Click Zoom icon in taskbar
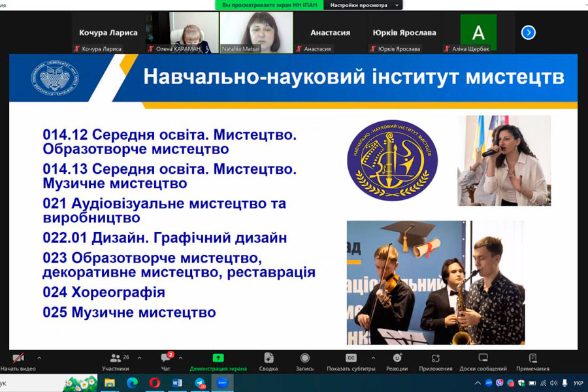This screenshot has height=392, width=588. tap(222, 383)
